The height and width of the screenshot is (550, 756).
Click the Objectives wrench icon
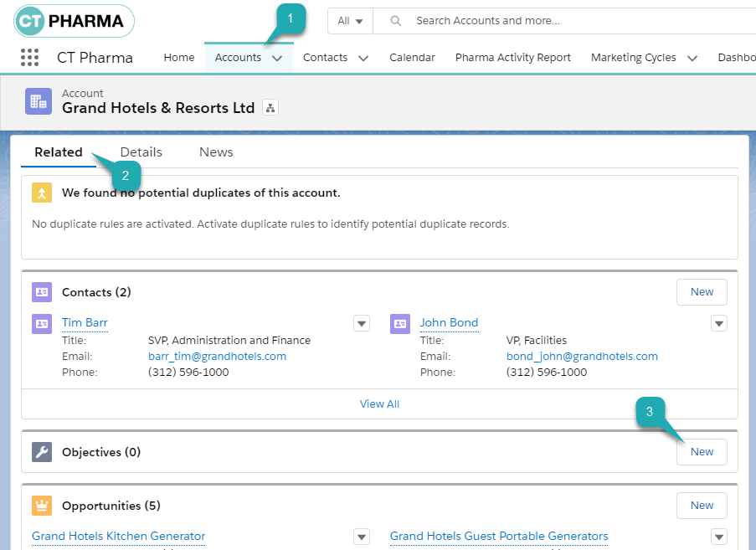point(42,452)
